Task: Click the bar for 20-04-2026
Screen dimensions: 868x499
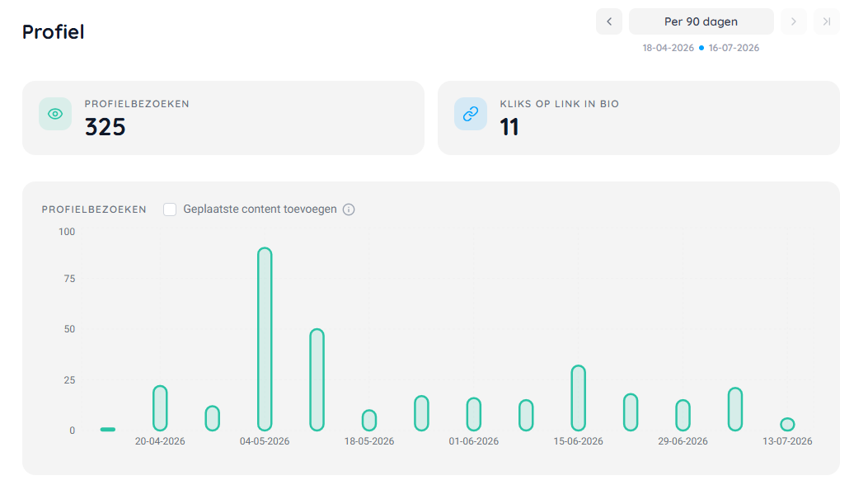Action: 160,408
